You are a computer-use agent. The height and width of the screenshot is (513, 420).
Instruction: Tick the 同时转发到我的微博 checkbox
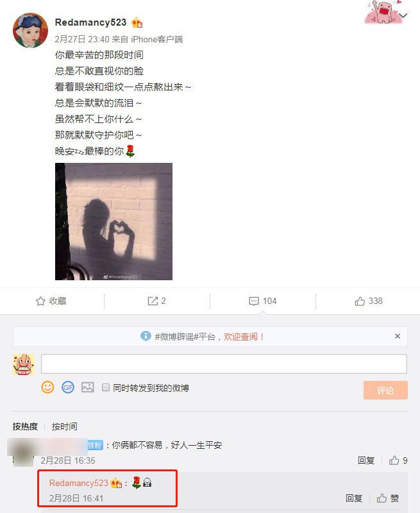tap(106, 387)
